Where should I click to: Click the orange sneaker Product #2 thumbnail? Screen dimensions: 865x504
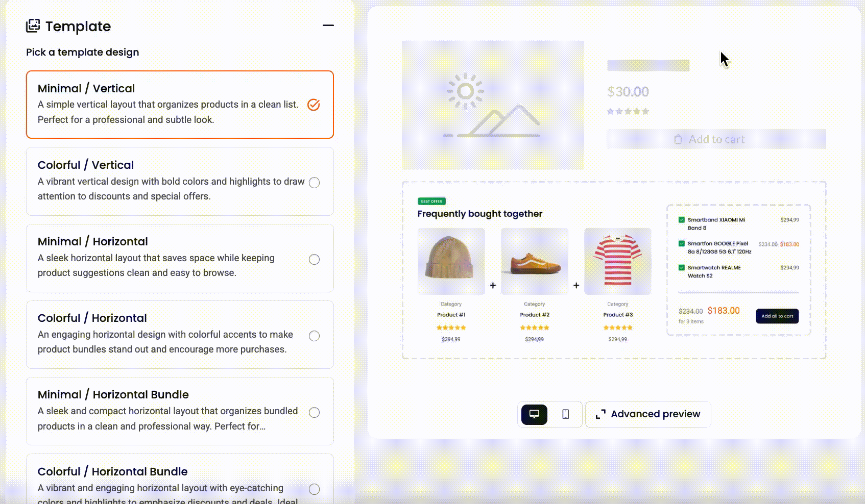pyautogui.click(x=534, y=261)
